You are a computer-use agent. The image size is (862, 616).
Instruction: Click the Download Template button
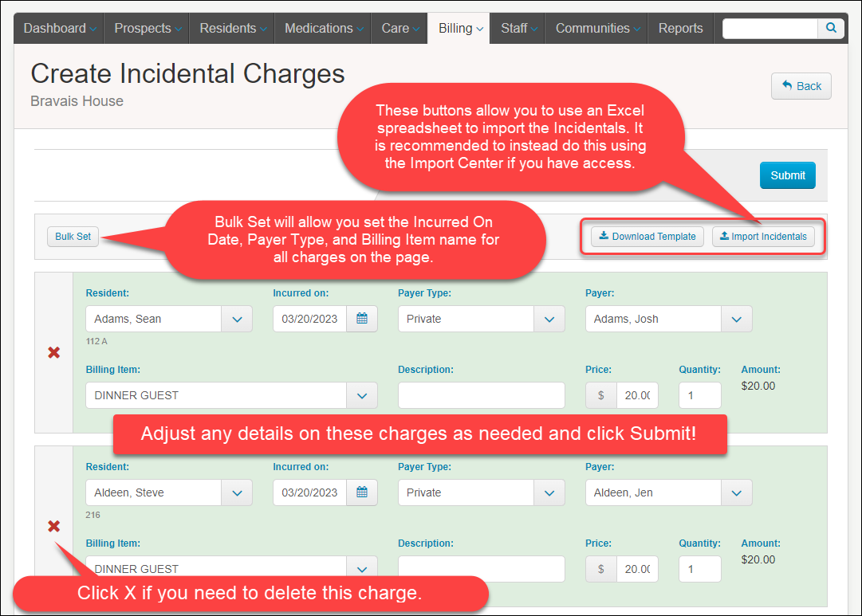click(x=647, y=237)
